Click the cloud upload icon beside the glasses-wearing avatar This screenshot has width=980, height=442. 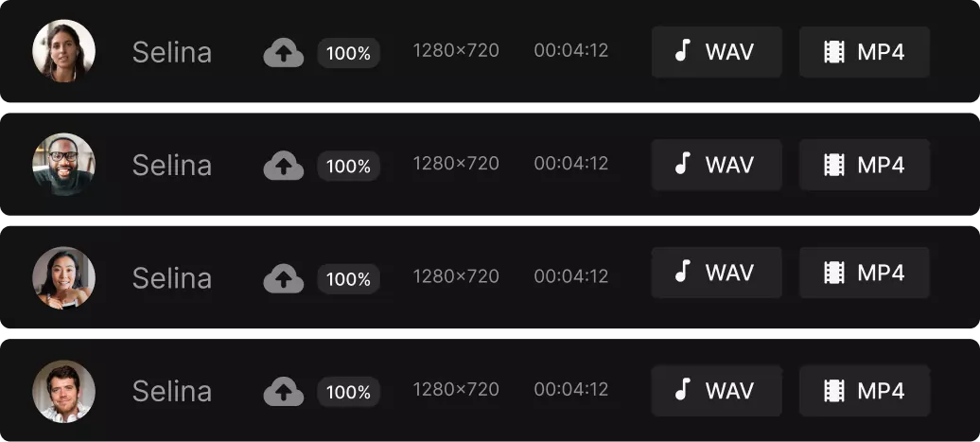click(x=283, y=166)
